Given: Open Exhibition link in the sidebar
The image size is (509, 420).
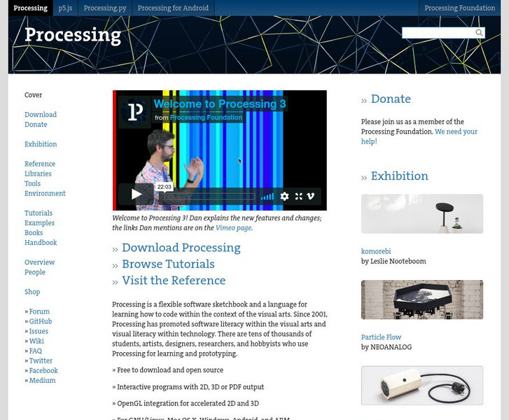Looking at the screenshot, I should tap(41, 144).
